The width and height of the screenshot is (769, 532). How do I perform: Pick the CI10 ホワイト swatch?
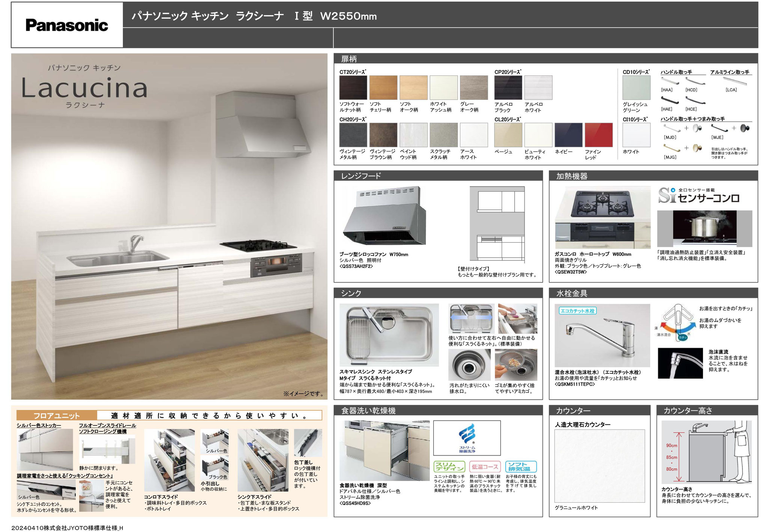click(x=636, y=135)
